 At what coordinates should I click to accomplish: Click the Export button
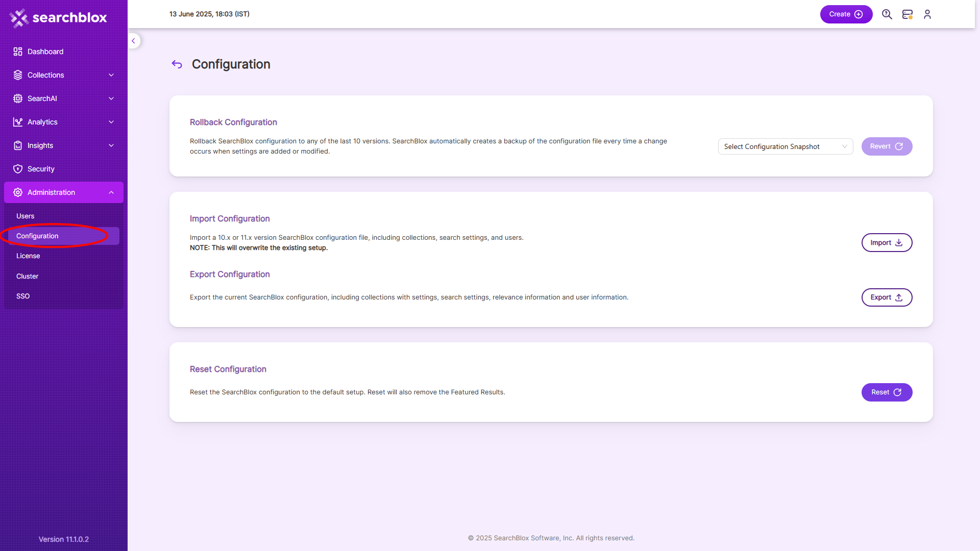click(x=887, y=297)
